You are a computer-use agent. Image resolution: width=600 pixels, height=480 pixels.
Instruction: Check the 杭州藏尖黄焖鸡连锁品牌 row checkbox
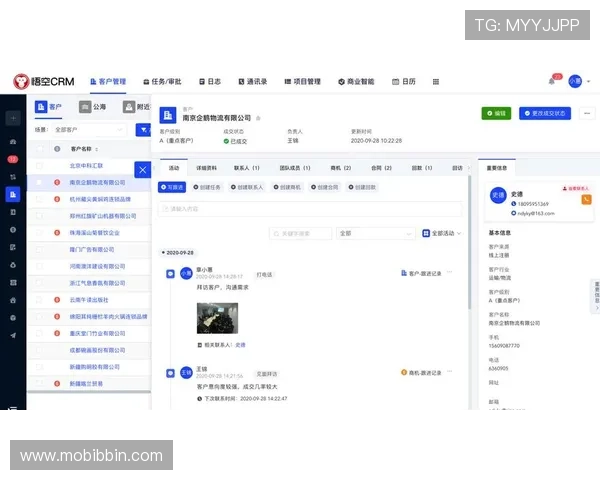click(39, 199)
